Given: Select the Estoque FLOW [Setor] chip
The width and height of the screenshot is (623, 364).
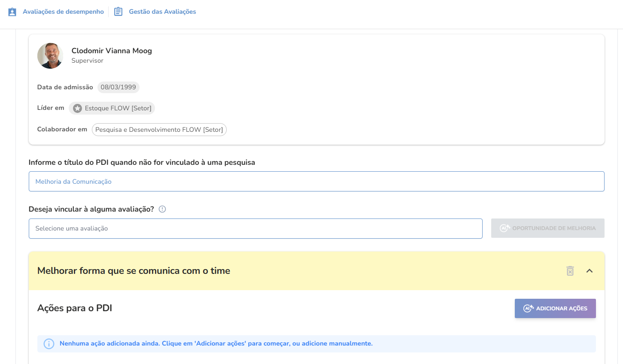Looking at the screenshot, I should coord(112,108).
